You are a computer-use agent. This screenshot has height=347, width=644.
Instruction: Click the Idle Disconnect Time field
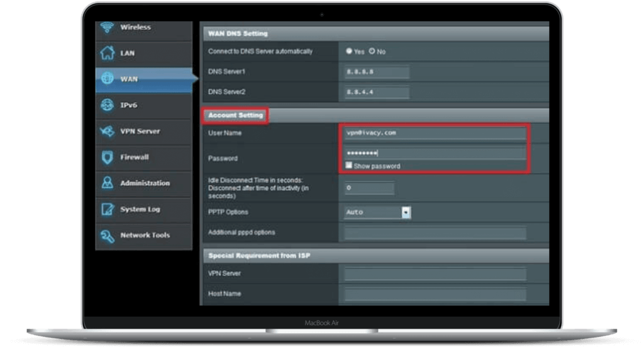pyautogui.click(x=369, y=188)
